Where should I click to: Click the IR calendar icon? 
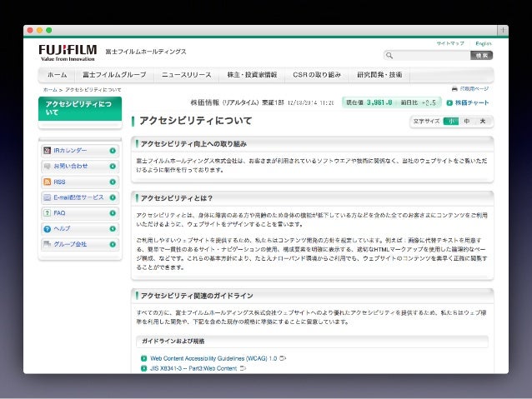click(48, 151)
